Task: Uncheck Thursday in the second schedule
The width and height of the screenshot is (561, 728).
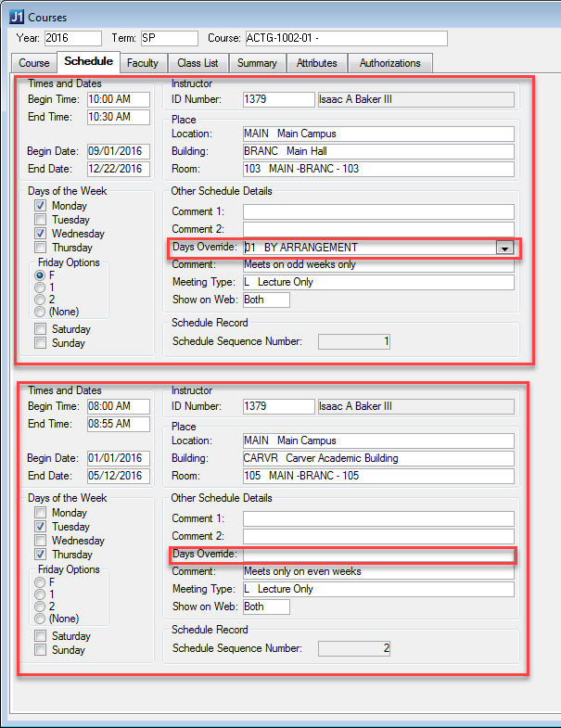Action: [41, 554]
